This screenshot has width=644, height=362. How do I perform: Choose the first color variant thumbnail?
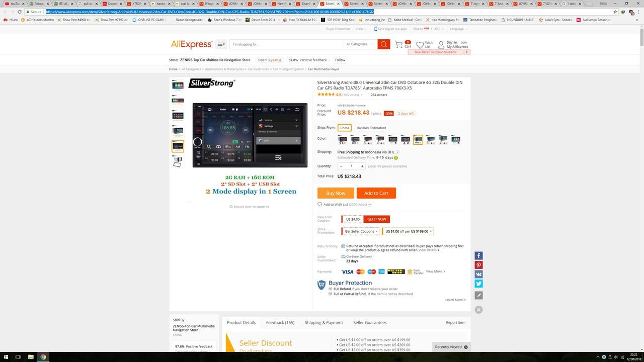[x=343, y=139]
